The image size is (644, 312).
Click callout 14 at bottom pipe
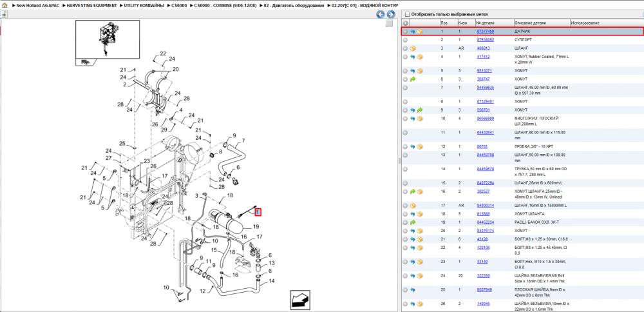tap(272, 281)
